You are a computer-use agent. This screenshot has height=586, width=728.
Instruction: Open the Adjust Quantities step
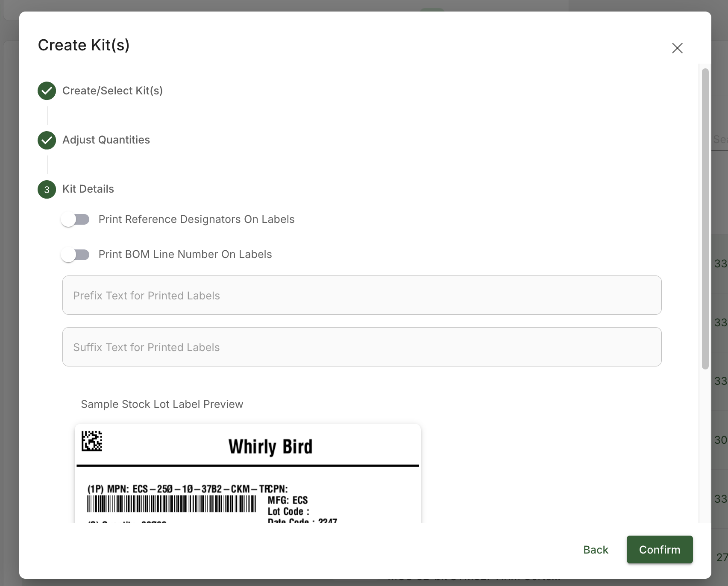pos(106,140)
